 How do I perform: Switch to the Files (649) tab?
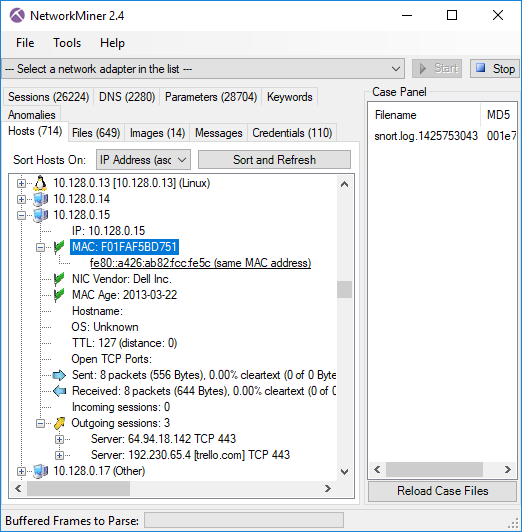click(96, 133)
